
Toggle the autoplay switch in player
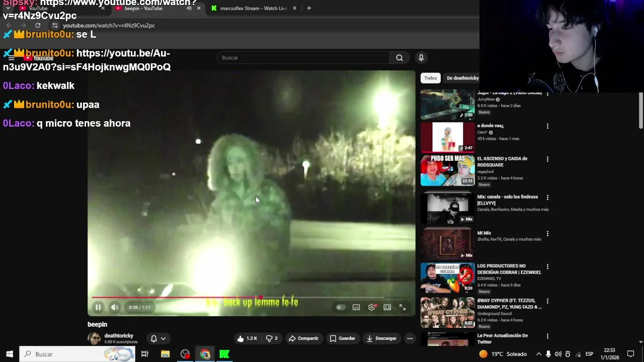341,307
